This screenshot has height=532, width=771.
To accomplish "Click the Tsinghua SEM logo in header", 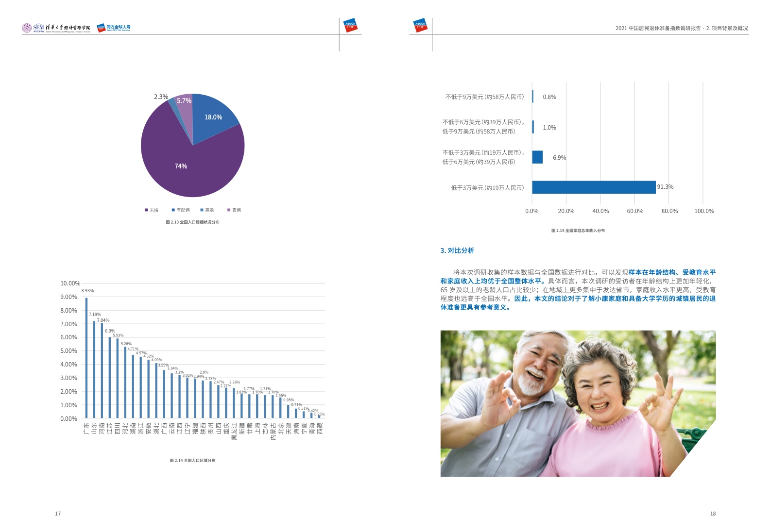I will click(x=56, y=28).
